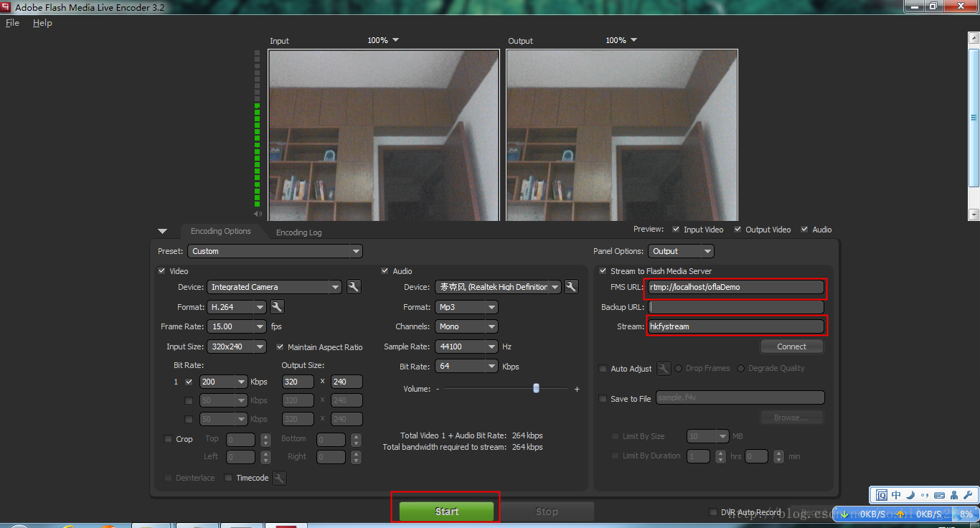This screenshot has height=528, width=980.
Task: Open video Device Integrated Camera dropdown
Action: (274, 287)
